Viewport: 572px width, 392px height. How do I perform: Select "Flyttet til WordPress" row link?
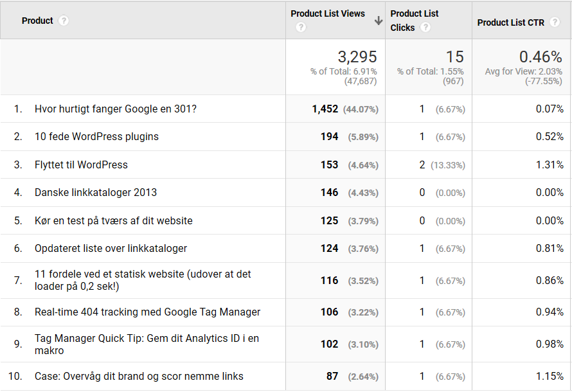click(x=81, y=165)
